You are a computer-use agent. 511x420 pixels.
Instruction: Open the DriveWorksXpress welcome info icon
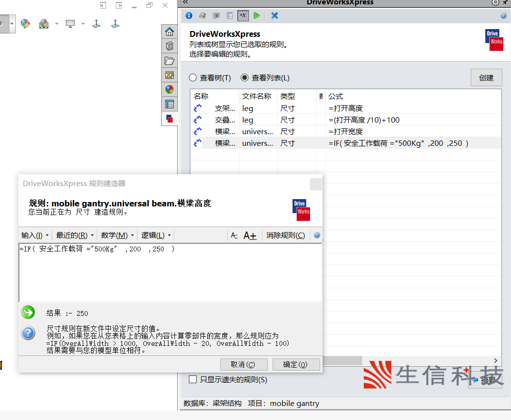(189, 16)
